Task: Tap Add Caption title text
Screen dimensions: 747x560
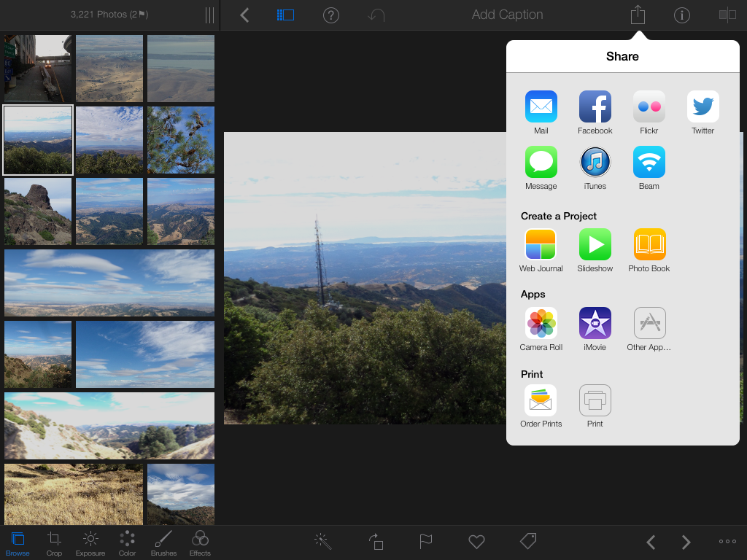Action: [x=507, y=15]
